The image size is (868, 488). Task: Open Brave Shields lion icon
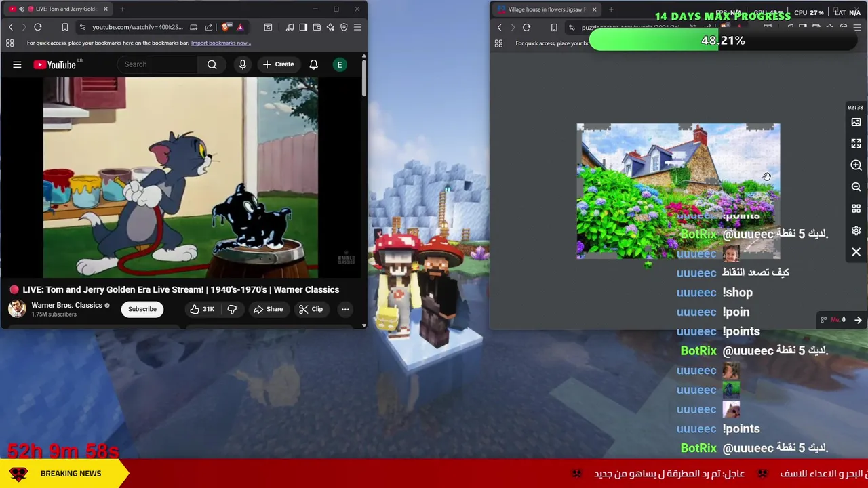point(225,27)
